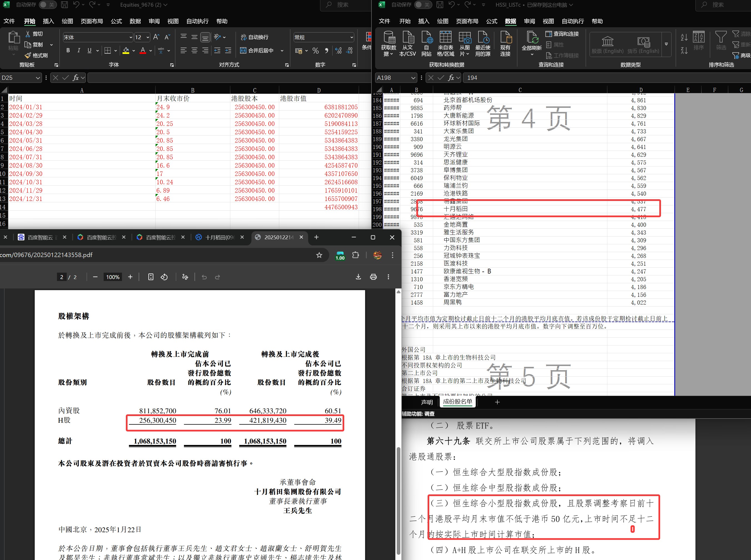Open Merge & Center (合并后居中) dropdown arrow
The width and height of the screenshot is (751, 560).
[x=282, y=51]
